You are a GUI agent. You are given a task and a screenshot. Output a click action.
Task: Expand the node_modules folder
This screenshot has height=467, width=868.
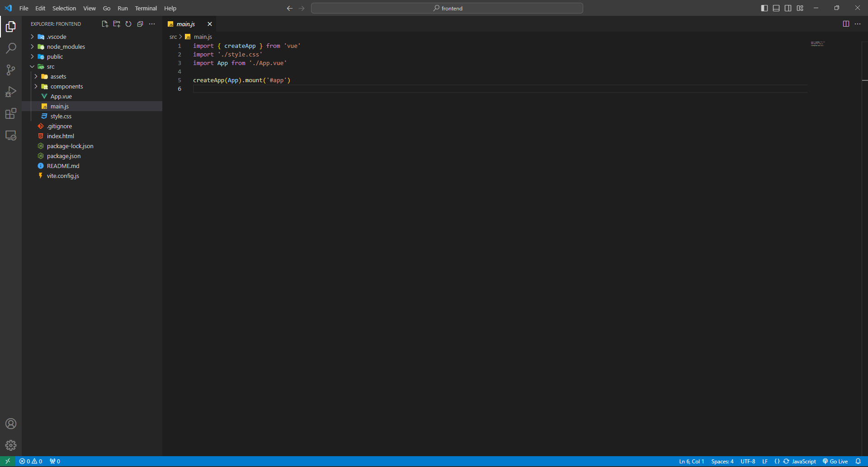66,47
